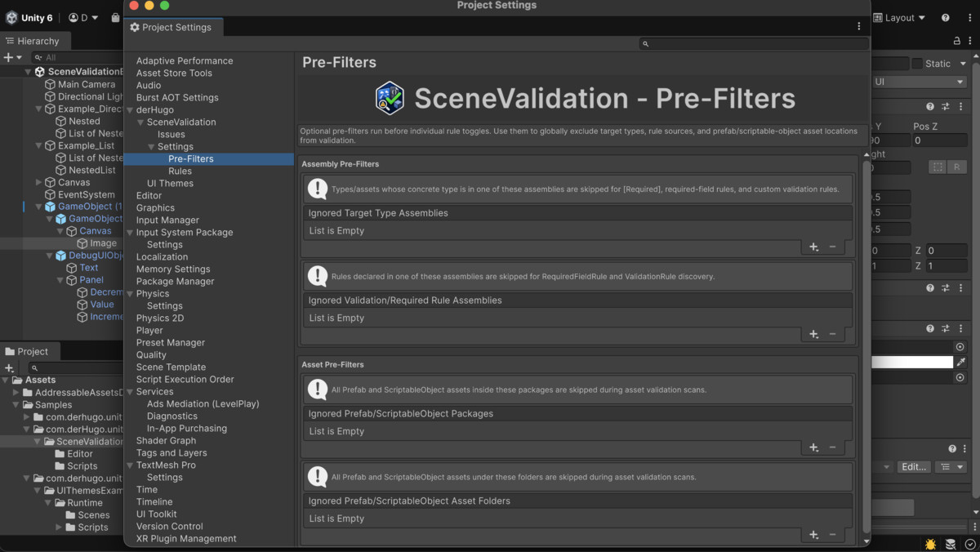Select Pre-Filters in settings tree
The image size is (980, 552).
tap(191, 159)
